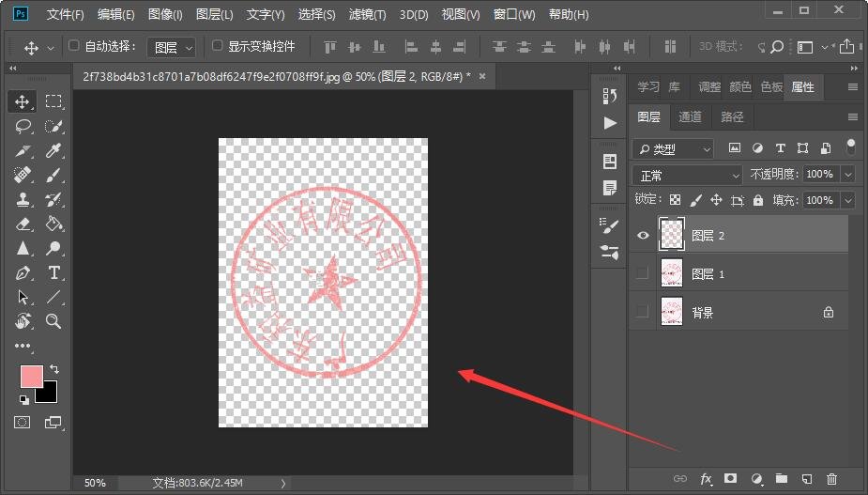Select the Move tool in toolbox
868x495 pixels.
pyautogui.click(x=23, y=101)
